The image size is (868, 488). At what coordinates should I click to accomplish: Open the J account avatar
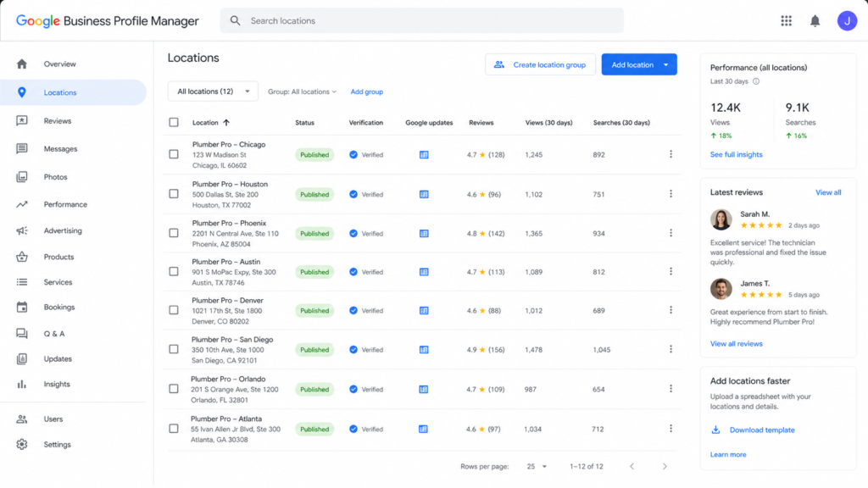pos(847,21)
